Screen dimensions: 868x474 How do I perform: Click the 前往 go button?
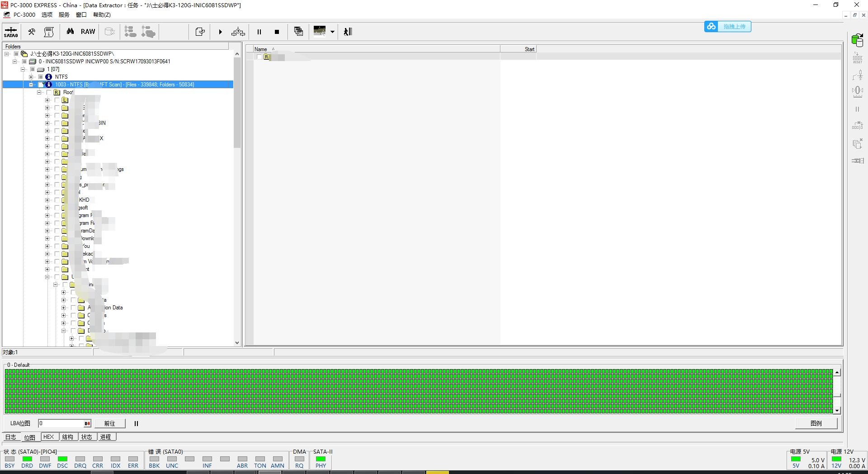tap(109, 423)
